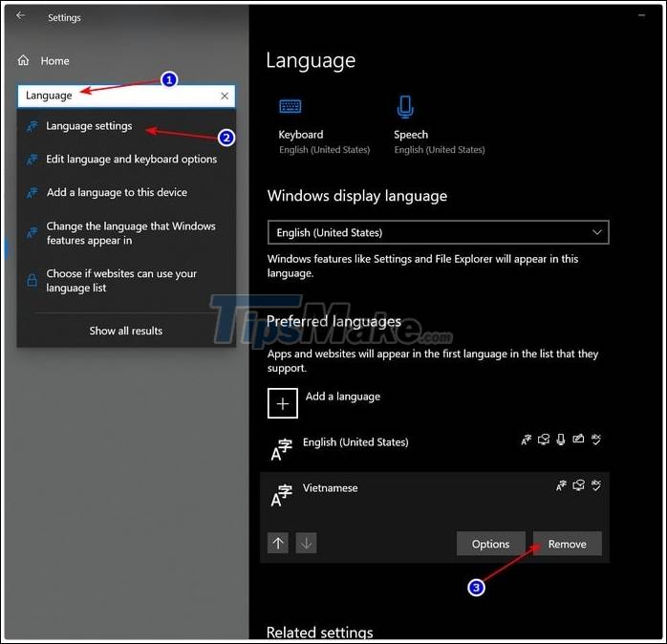Move Vietnamese down with the down arrow

[x=307, y=543]
